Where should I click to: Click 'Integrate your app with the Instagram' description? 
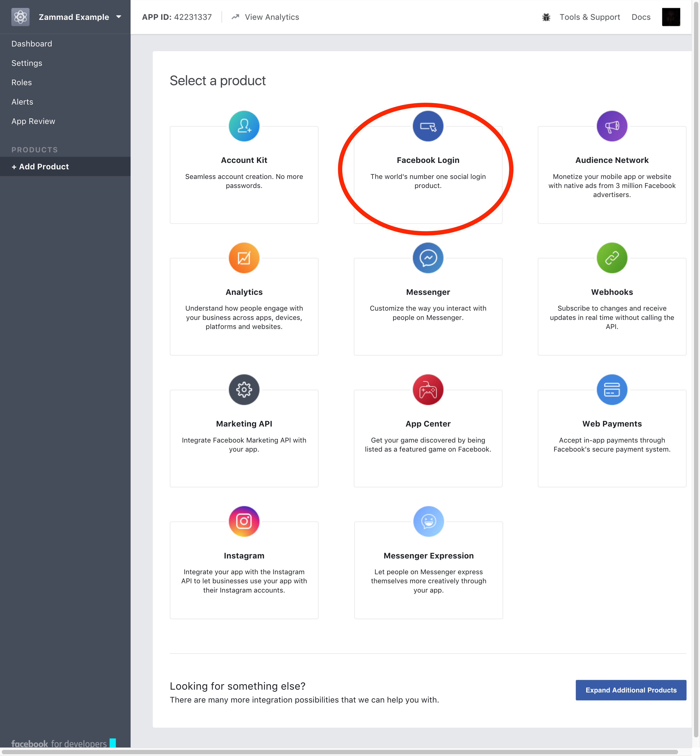pos(244,581)
